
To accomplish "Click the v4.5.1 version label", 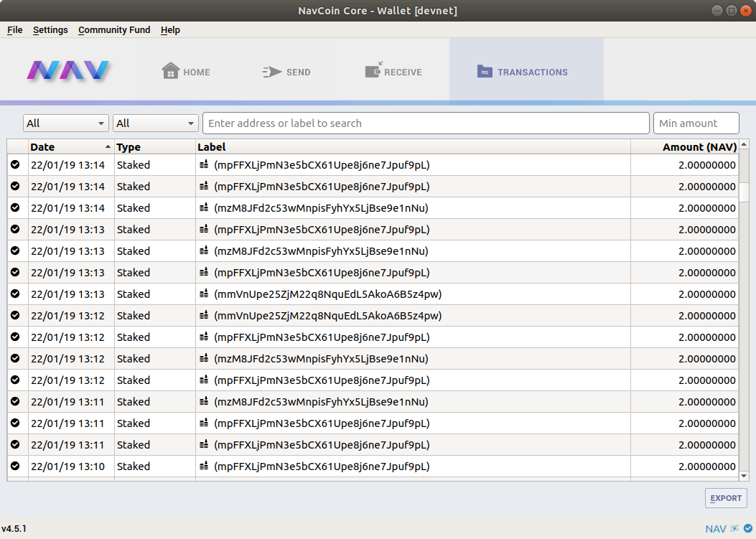I will pos(14,528).
